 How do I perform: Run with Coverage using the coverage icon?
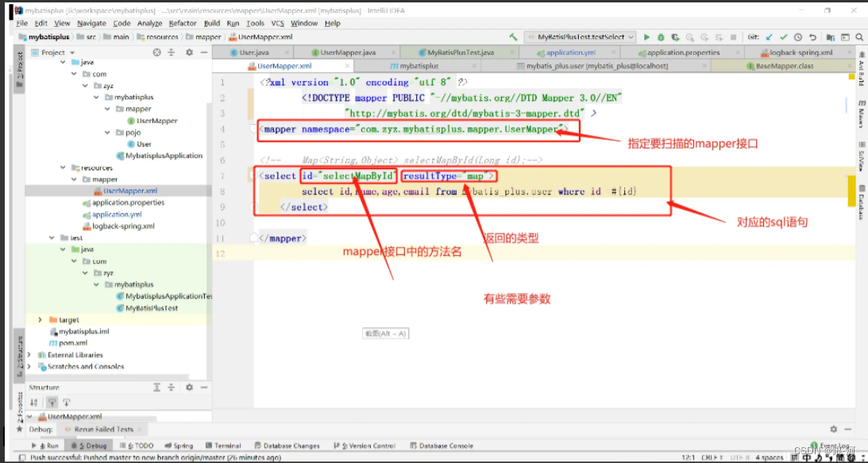point(673,37)
